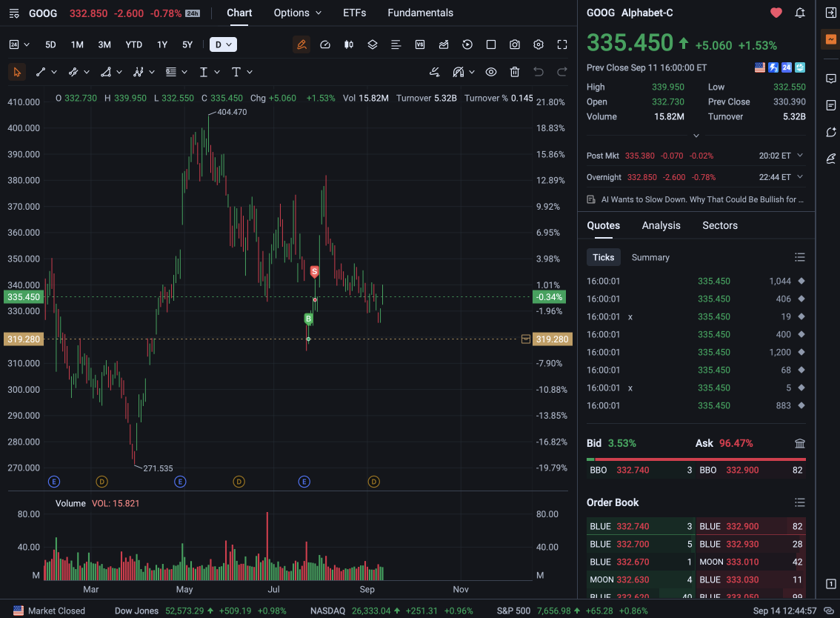Expand trend line tool options arrow
Viewport: 840px width, 618px height.
(54, 72)
